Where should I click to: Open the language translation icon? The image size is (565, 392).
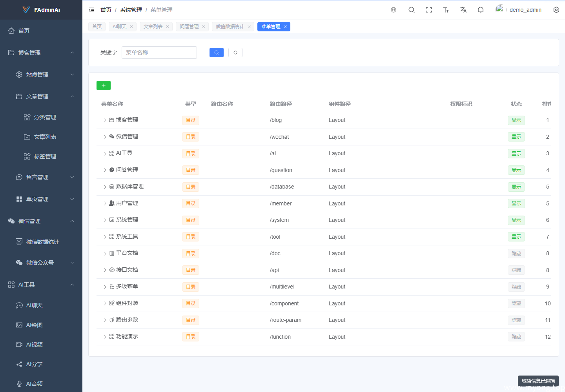point(463,10)
